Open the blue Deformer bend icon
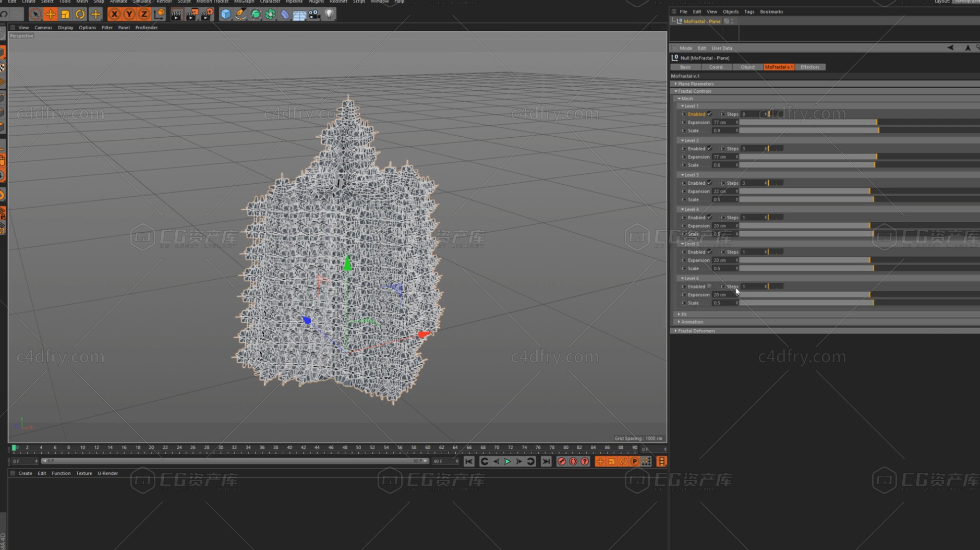Image resolution: width=980 pixels, height=550 pixels. [285, 14]
